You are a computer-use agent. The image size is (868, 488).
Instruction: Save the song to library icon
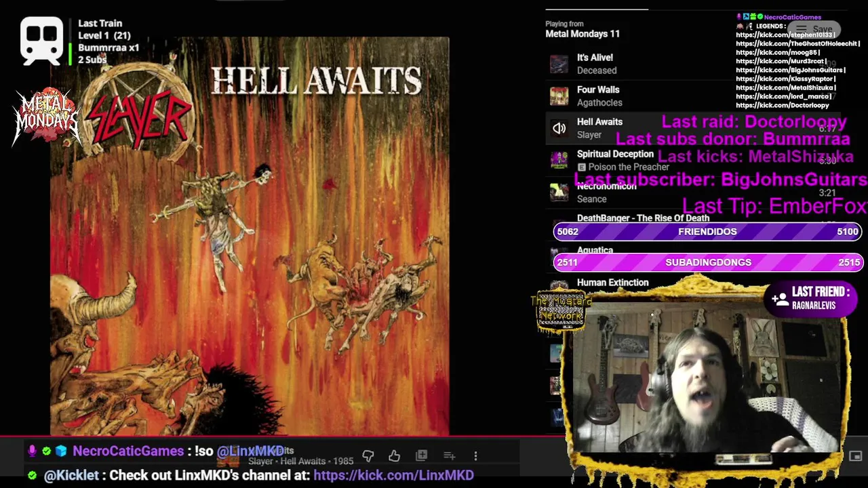click(422, 456)
